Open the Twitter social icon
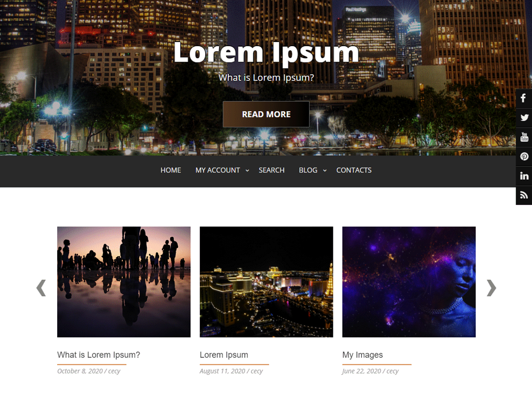Image resolution: width=532 pixels, height=399 pixels. coord(524,117)
